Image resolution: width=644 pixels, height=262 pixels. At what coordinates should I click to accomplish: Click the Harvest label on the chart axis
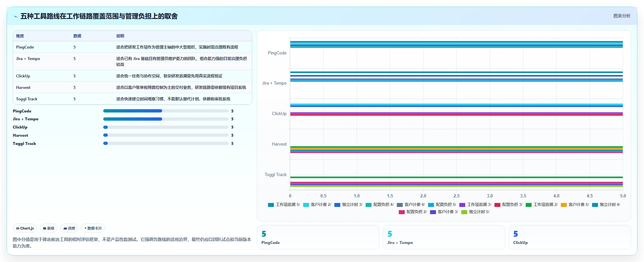click(x=279, y=144)
